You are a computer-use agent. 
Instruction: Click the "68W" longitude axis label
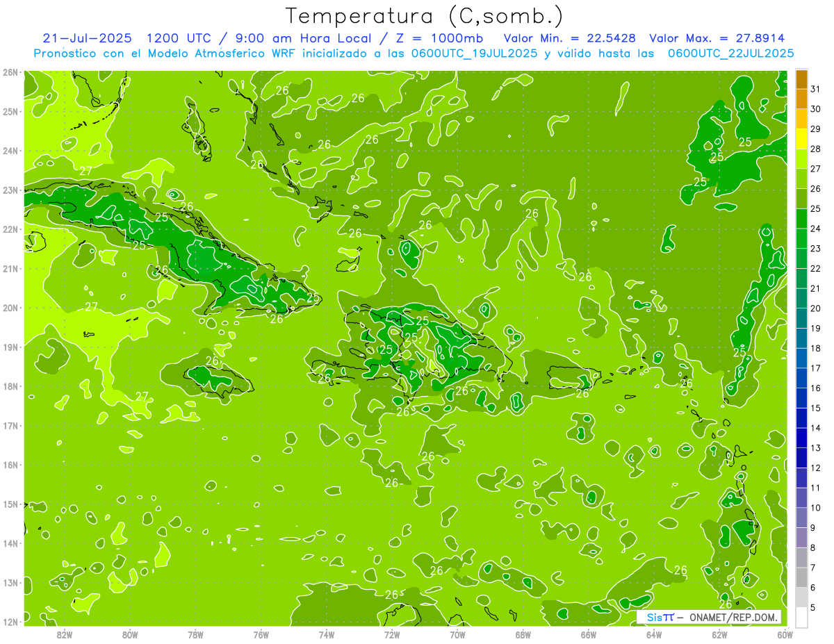click(x=523, y=634)
